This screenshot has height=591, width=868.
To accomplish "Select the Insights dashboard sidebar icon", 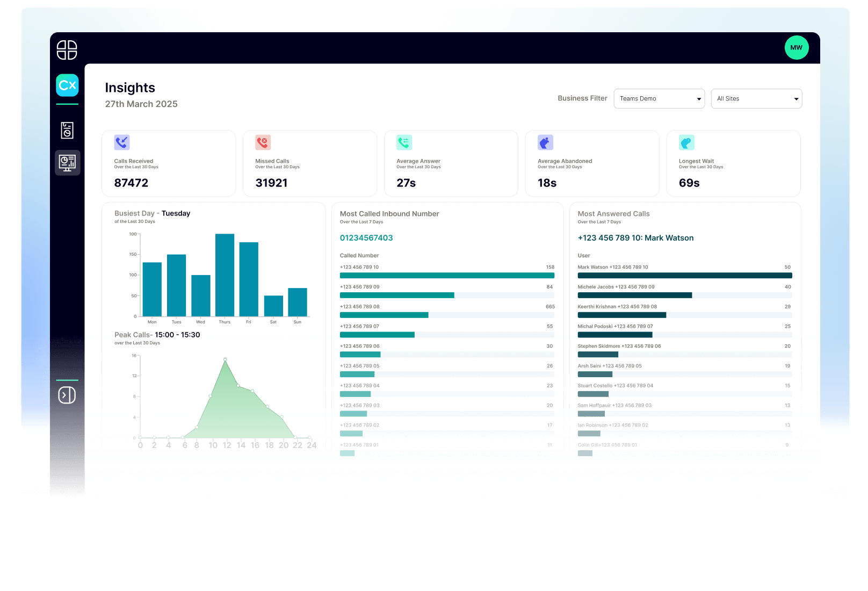I will pos(67,162).
